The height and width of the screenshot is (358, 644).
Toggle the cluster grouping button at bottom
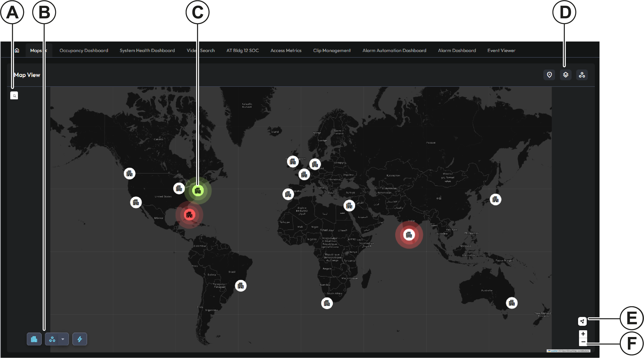click(x=52, y=339)
